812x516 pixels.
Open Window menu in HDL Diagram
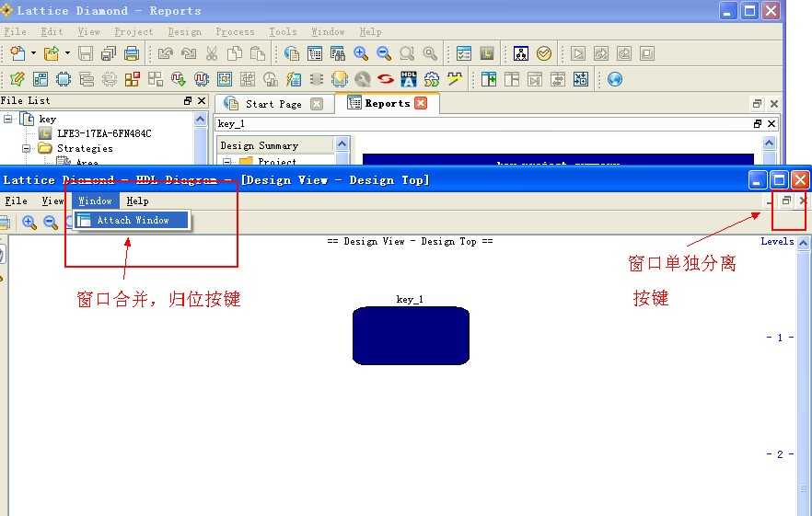pyautogui.click(x=96, y=201)
